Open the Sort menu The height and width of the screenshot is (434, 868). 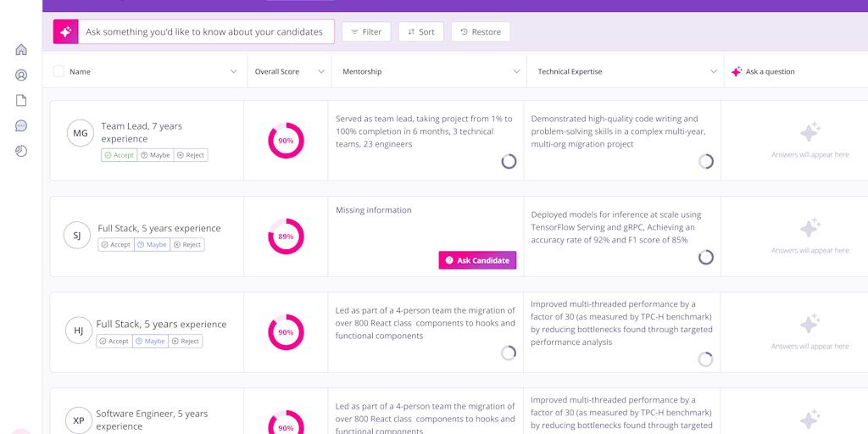420,32
